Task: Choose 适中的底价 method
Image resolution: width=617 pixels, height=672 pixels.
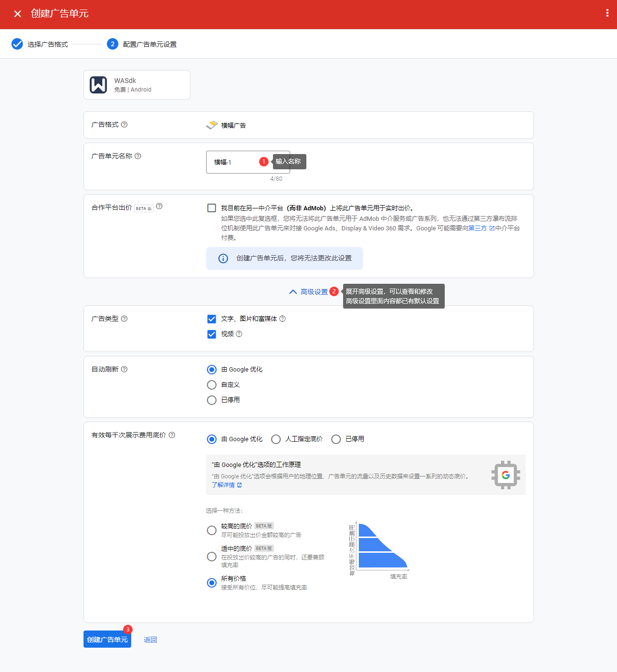Action: point(212,557)
